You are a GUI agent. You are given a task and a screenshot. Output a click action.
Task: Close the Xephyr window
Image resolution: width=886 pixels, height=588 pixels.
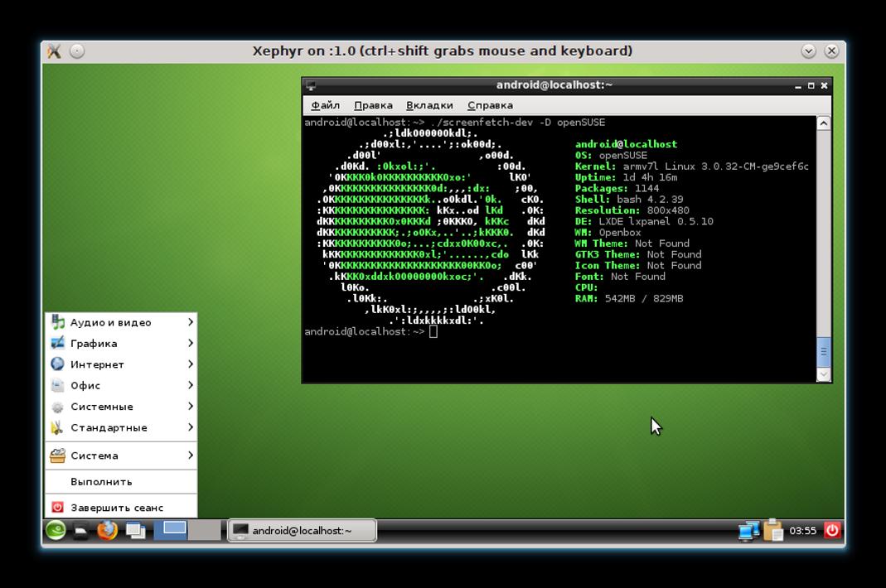[832, 51]
